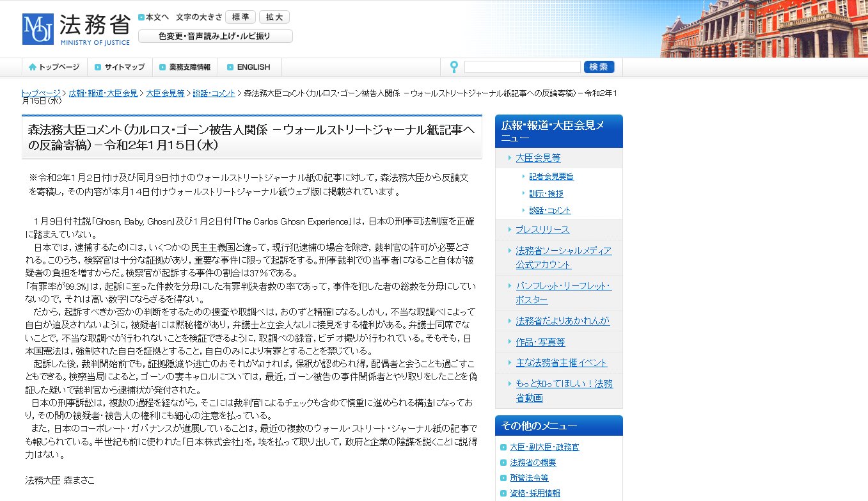Screen dimensions: 868x501
Task: Click the arrow icon beside 本文へ
Action: click(141, 17)
